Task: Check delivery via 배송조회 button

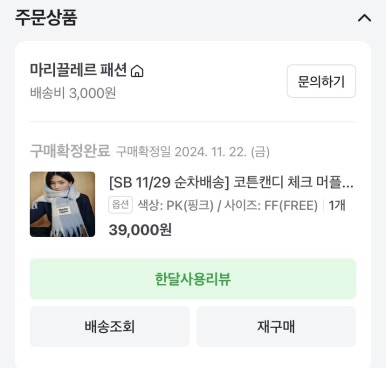Action: (110, 327)
